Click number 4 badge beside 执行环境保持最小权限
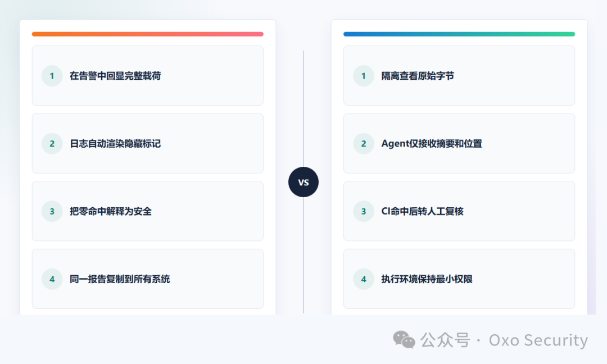 pyautogui.click(x=364, y=279)
